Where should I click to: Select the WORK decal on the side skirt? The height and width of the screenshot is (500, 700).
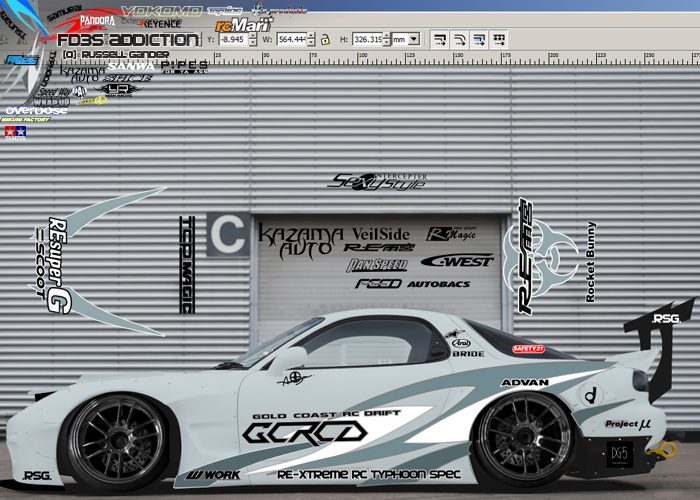pos(212,475)
